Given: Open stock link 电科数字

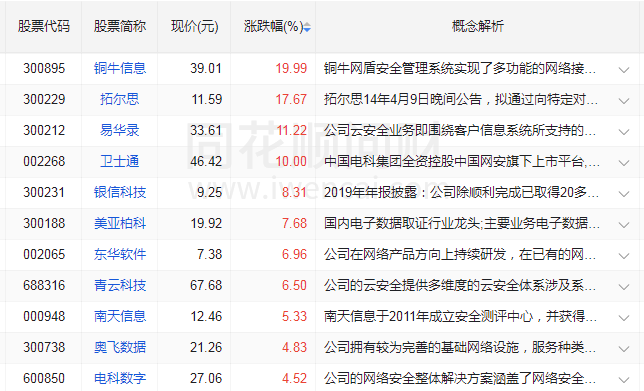Looking at the screenshot, I should click(120, 378).
